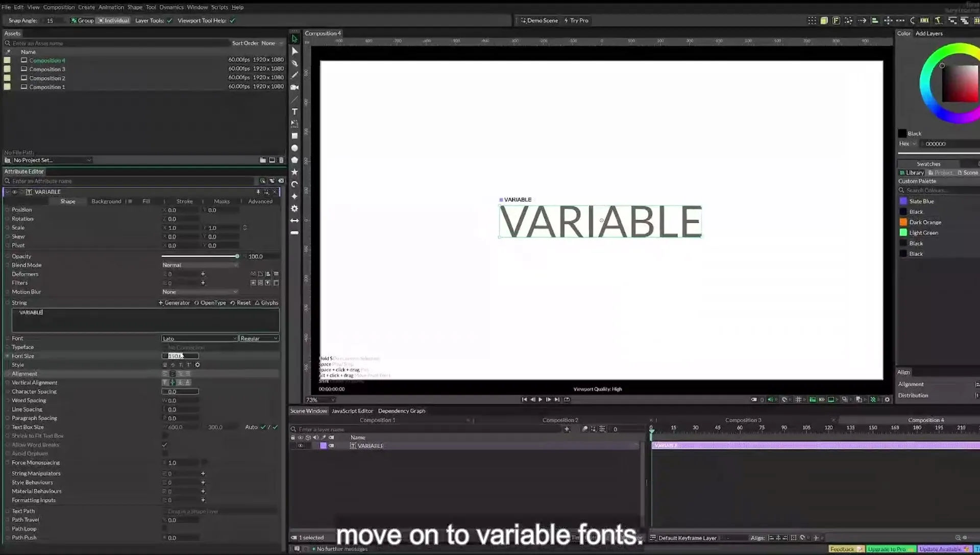
Task: Select the Rectangle shape tool
Action: point(295,136)
